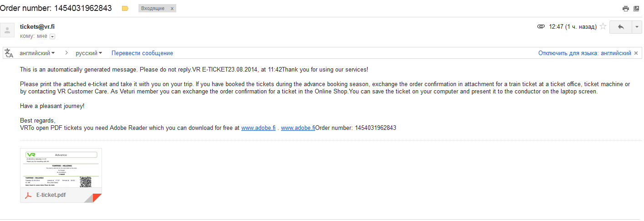Open the More options arrow beside Reply
Screen dimensions: 644x221
coord(637,27)
